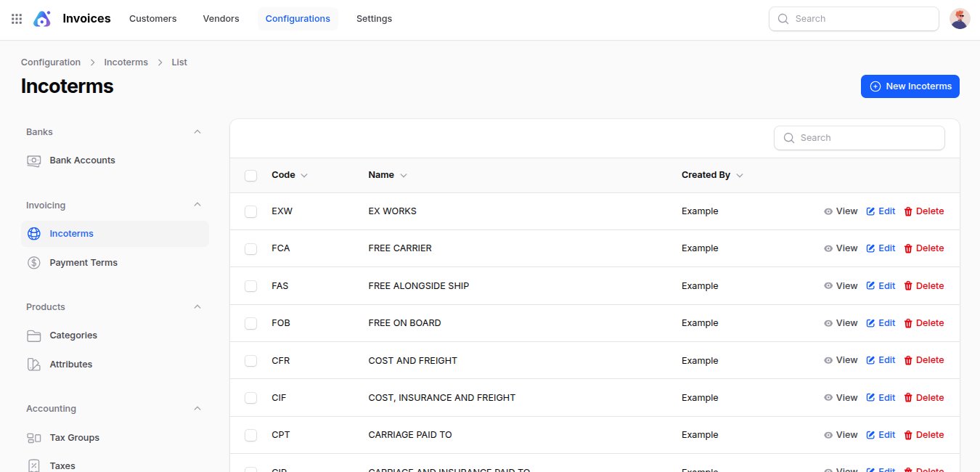Collapse the Products sidebar group

click(197, 307)
